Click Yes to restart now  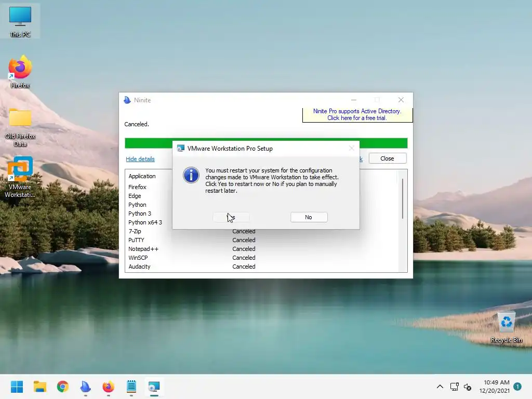coord(231,217)
